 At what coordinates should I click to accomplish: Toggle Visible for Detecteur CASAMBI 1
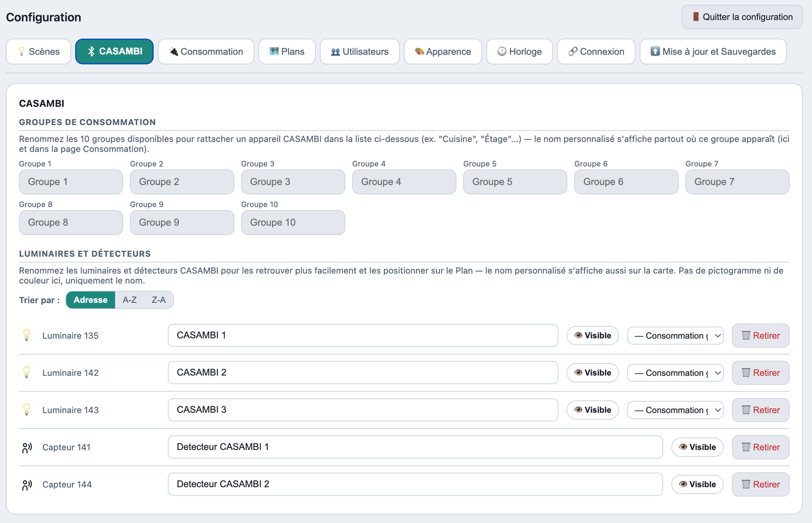pos(697,447)
